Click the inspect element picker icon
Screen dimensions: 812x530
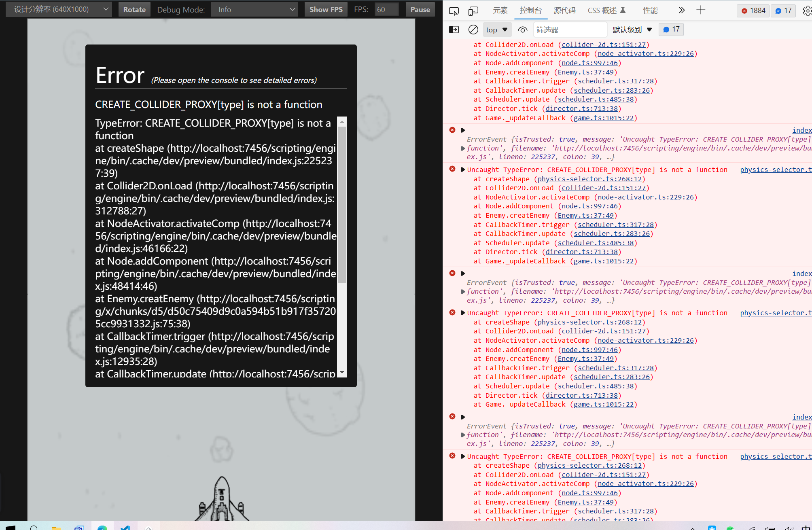click(454, 11)
